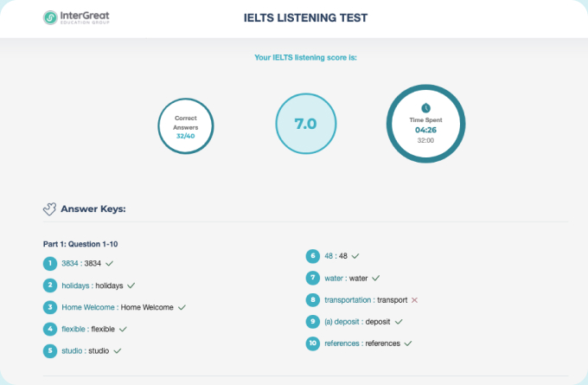Click the question 10 number badge
The height and width of the screenshot is (385, 588).
(313, 343)
